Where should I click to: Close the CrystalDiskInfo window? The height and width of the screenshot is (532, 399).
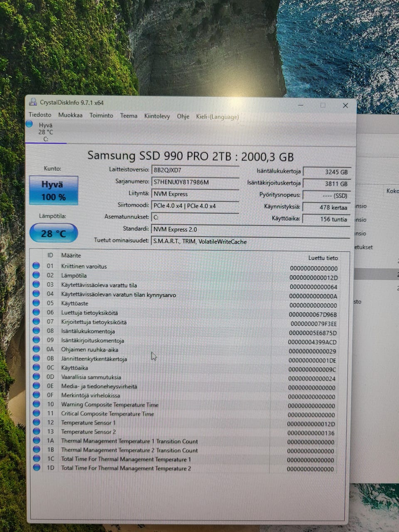[x=345, y=106]
